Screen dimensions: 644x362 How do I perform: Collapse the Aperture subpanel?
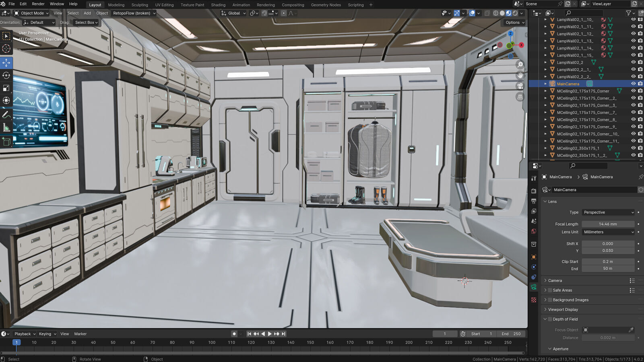point(550,349)
